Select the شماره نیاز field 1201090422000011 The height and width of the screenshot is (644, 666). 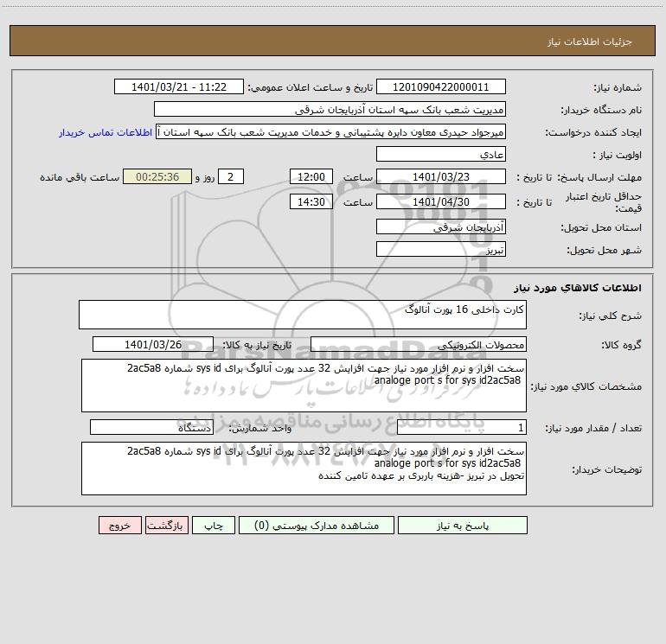coord(441,87)
